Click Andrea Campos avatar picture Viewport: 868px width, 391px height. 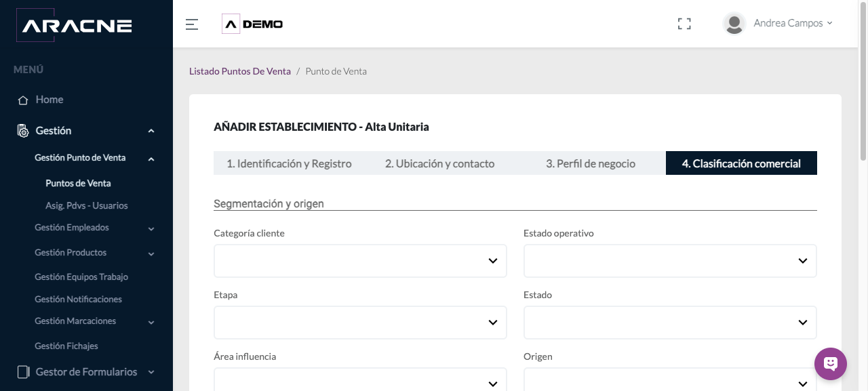pos(734,24)
